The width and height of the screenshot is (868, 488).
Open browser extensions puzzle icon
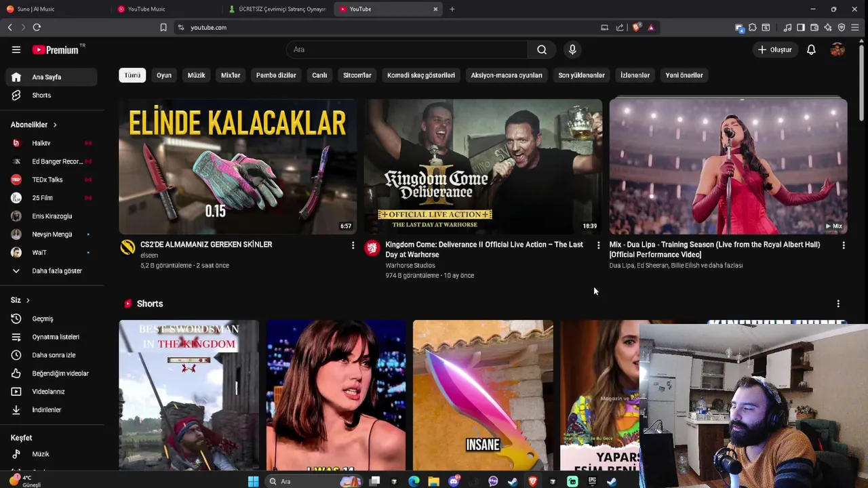coord(752,27)
